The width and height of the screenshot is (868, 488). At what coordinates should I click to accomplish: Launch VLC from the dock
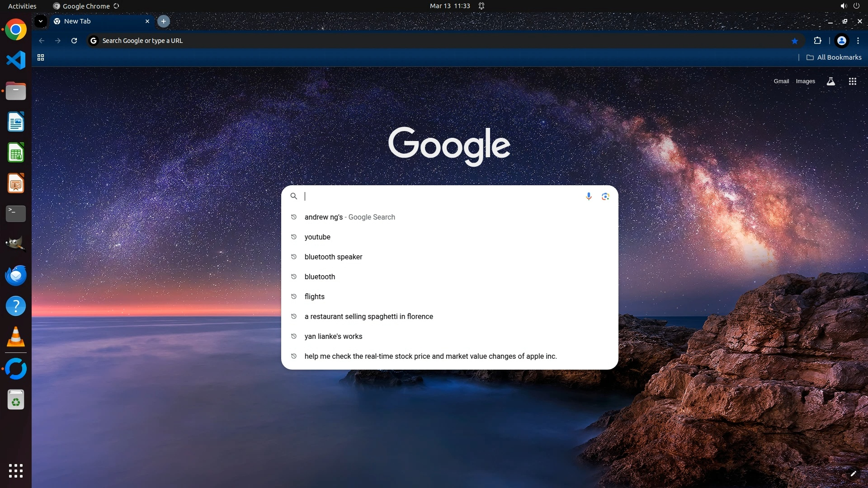click(16, 337)
